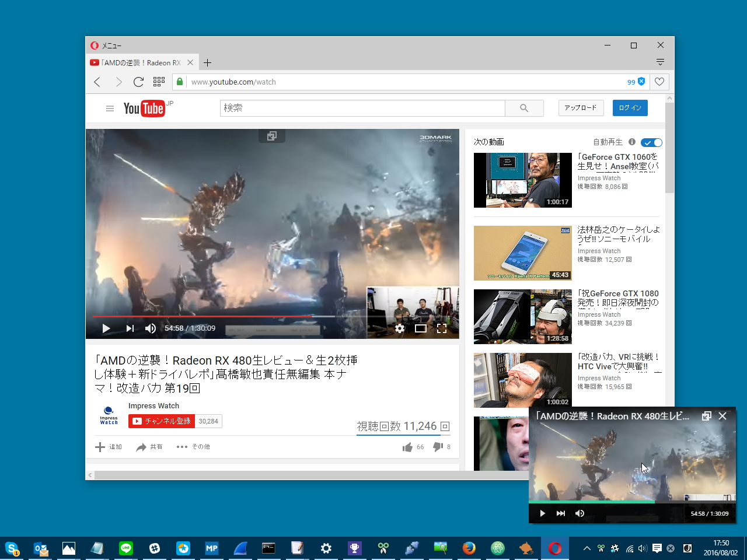
Task: Enter fullscreen playback mode
Action: (442, 328)
